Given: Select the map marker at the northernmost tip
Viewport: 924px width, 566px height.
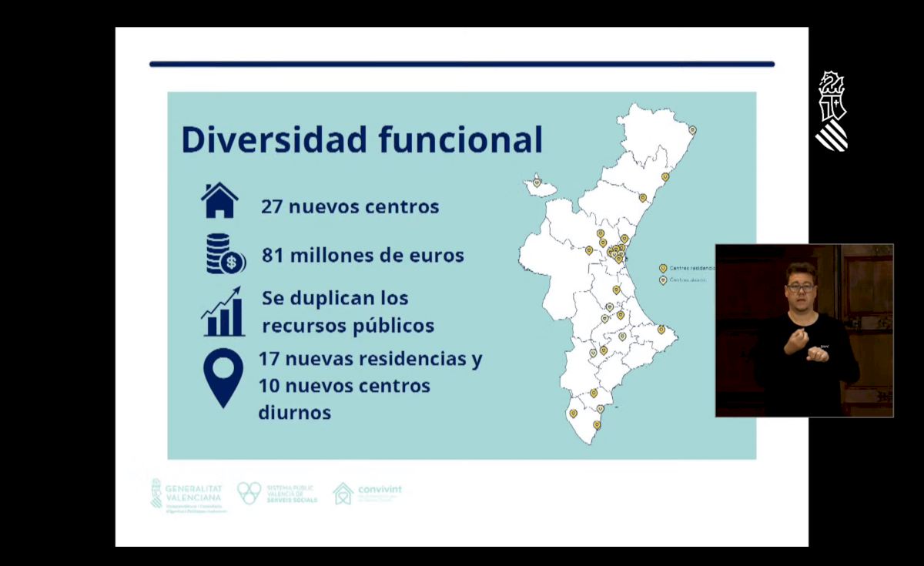Looking at the screenshot, I should pos(692,130).
